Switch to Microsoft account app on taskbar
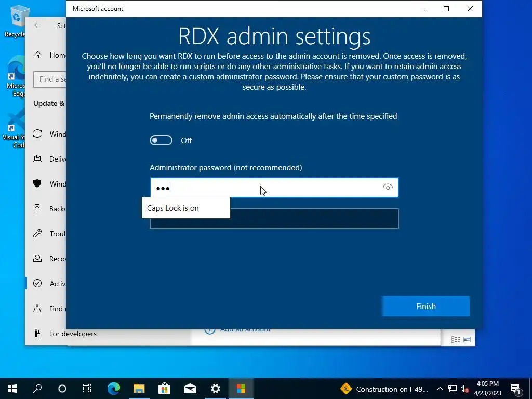 pos(241,389)
